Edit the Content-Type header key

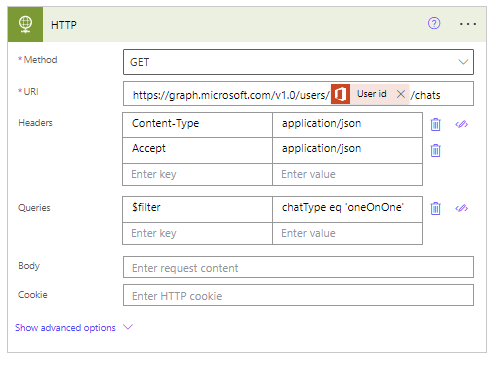pyautogui.click(x=197, y=125)
